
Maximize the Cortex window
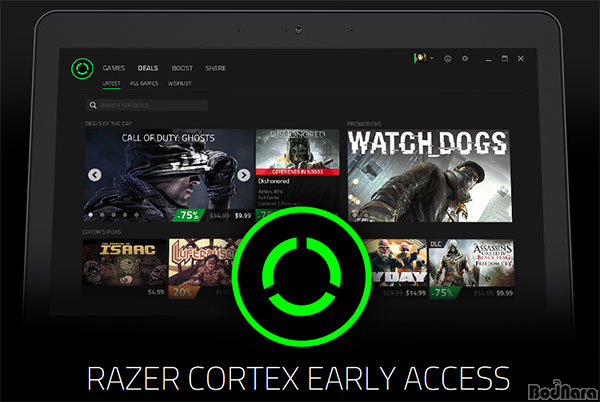pyautogui.click(x=505, y=59)
